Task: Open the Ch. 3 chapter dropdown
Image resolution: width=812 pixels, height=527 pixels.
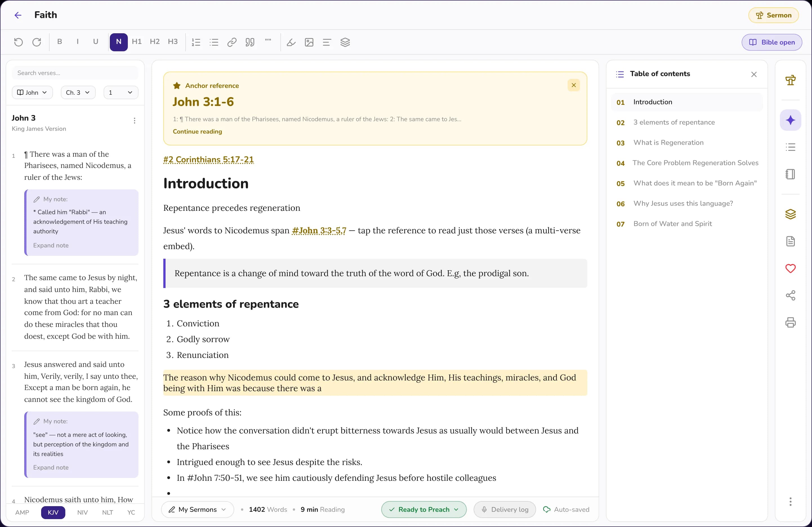Action: pyautogui.click(x=78, y=92)
